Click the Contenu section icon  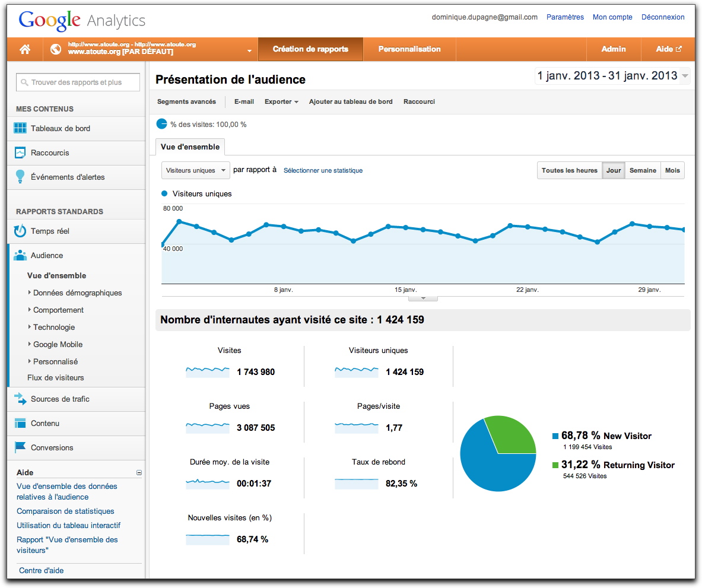coord(20,423)
